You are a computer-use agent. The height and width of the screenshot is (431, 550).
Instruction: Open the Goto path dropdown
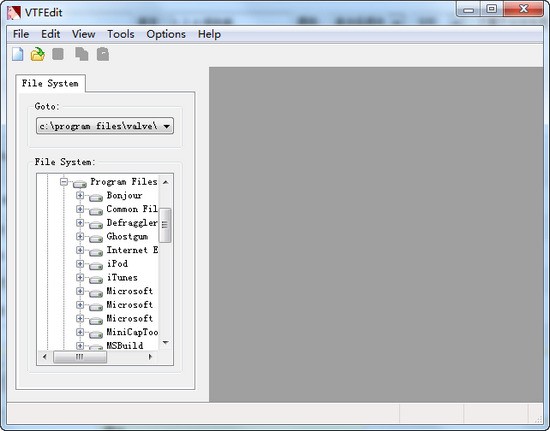tap(167, 126)
